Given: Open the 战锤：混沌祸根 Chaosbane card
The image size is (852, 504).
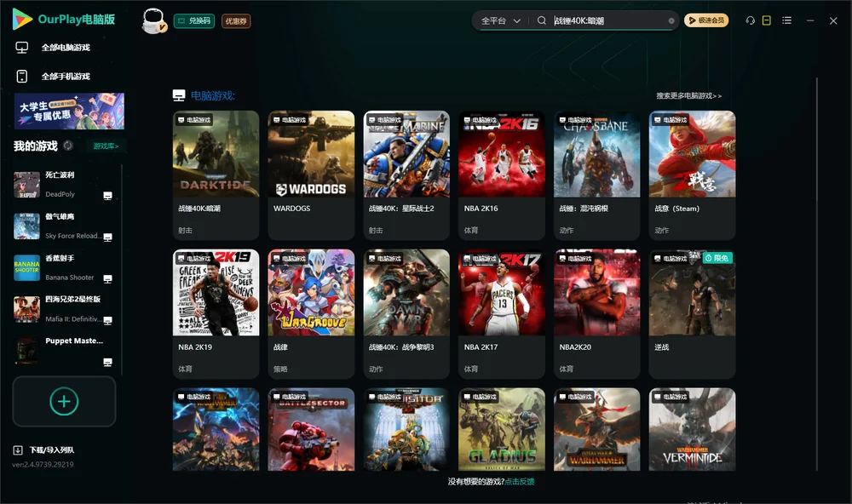Looking at the screenshot, I should point(596,175).
